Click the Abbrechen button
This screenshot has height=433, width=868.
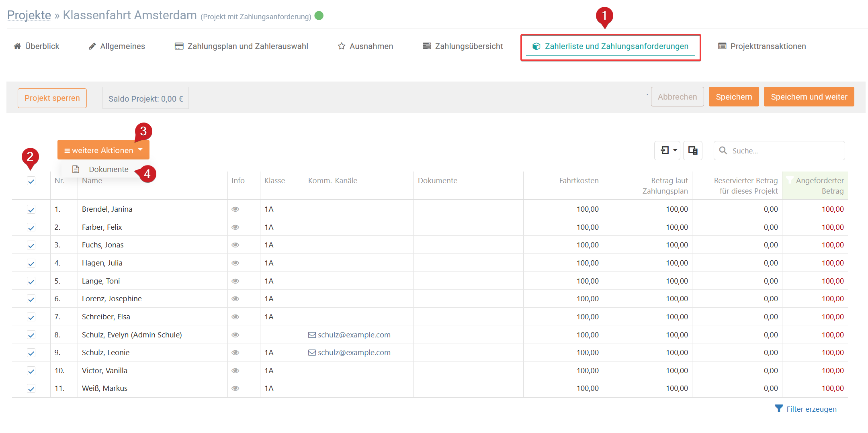pyautogui.click(x=678, y=97)
